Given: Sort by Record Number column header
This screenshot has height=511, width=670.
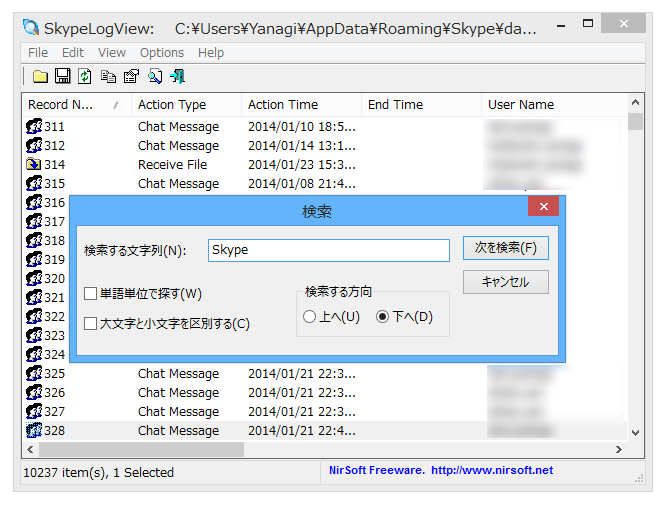Looking at the screenshot, I should (x=76, y=105).
